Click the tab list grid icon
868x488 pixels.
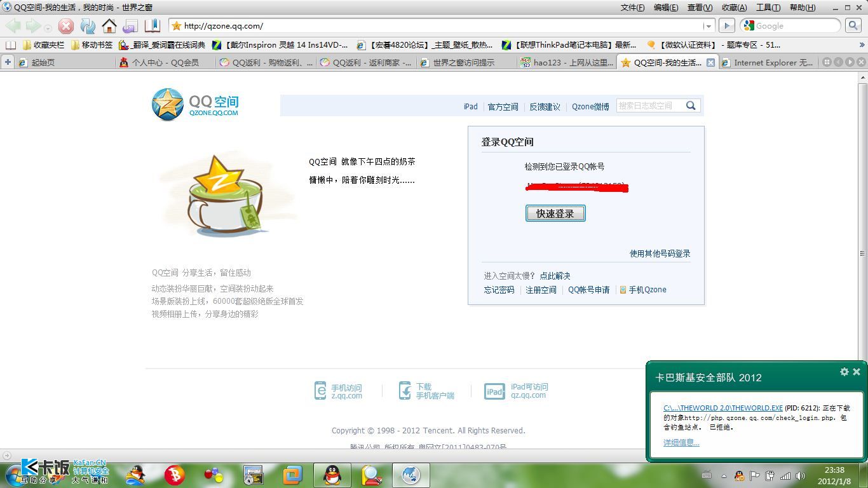[827, 62]
